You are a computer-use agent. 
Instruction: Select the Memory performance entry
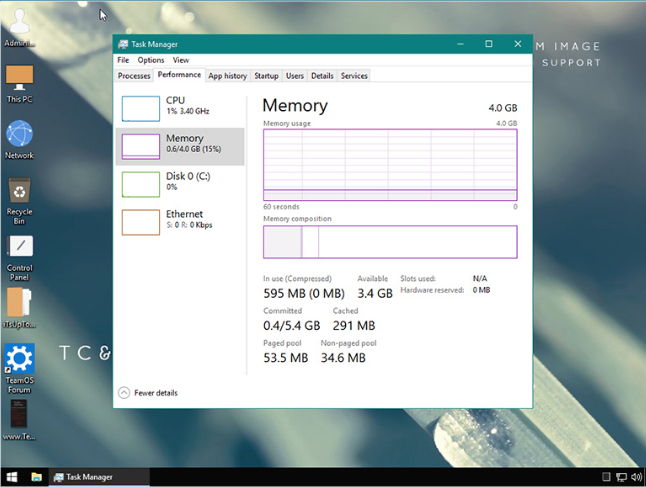click(x=180, y=146)
